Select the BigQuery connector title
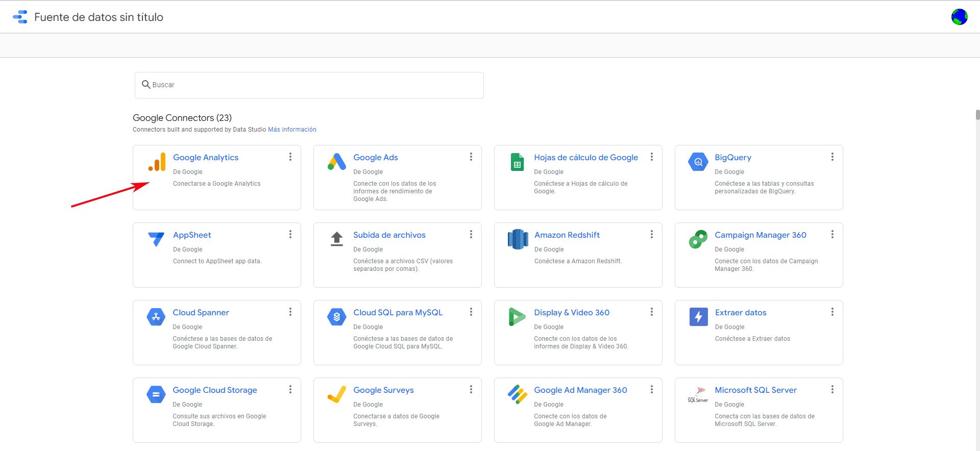 point(733,158)
